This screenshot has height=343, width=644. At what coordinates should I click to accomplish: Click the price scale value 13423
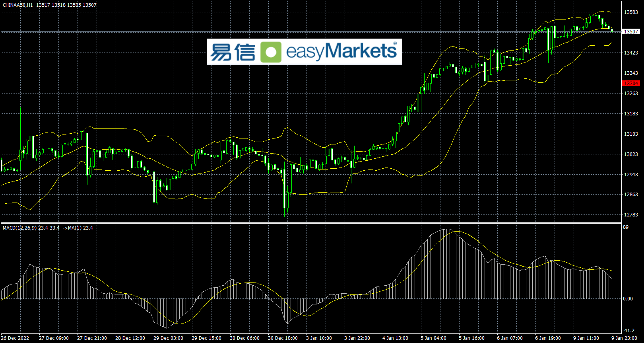(631, 53)
